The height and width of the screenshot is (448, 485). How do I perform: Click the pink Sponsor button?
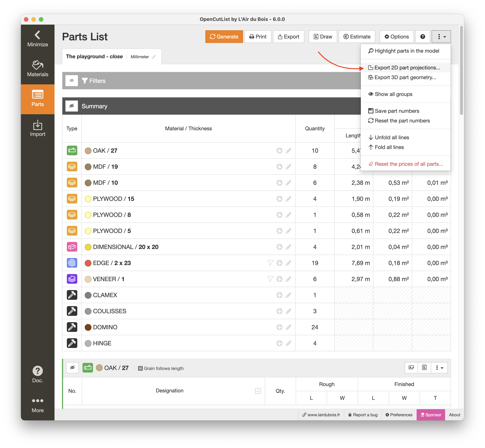[x=431, y=415]
